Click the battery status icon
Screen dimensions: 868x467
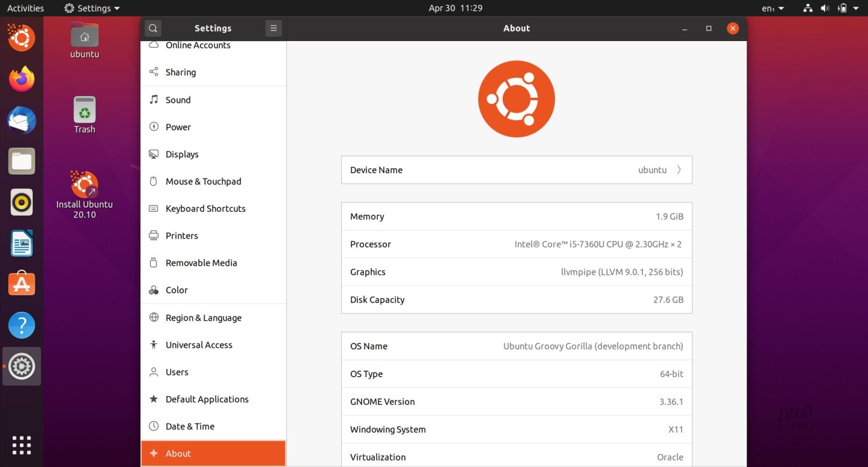click(x=842, y=8)
